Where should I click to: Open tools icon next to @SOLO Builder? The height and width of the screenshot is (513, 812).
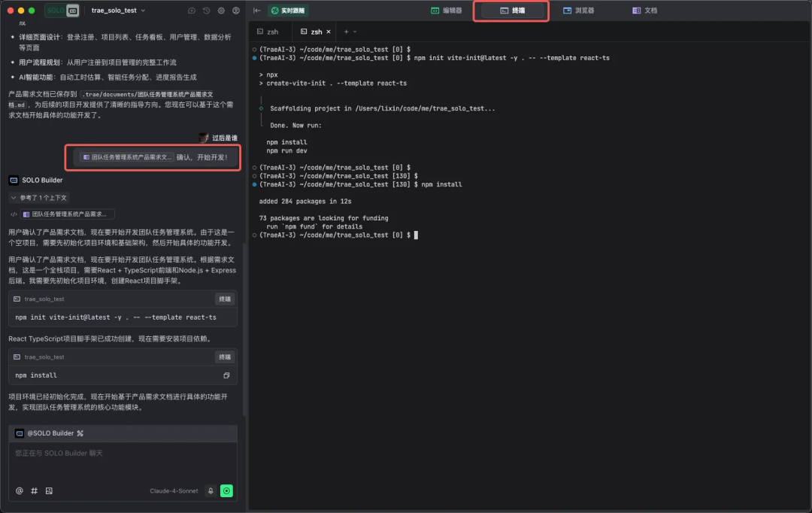point(80,433)
